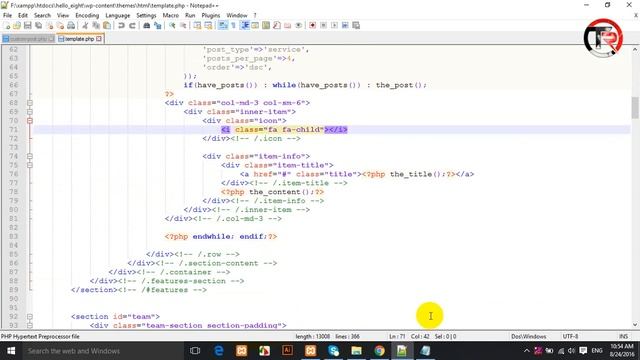Click the Zoom In toolbar icon
This screenshot has width=640, height=360.
point(172,25)
